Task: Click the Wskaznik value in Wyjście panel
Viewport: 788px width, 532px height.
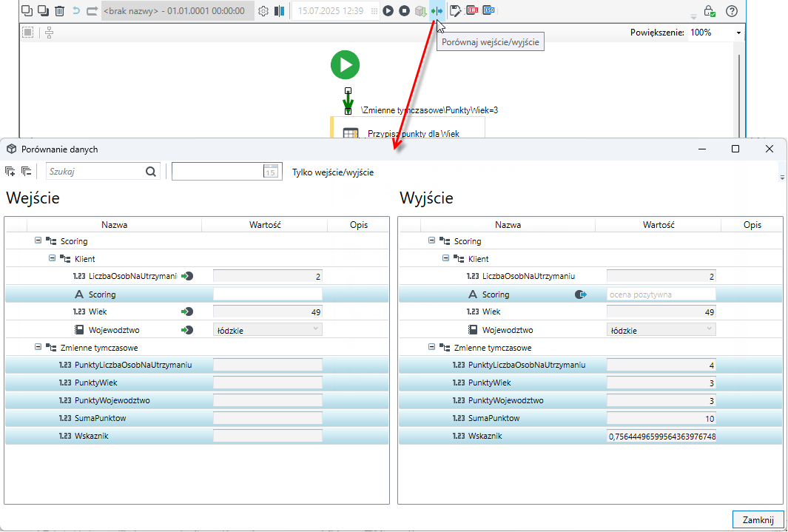Action: pyautogui.click(x=661, y=436)
